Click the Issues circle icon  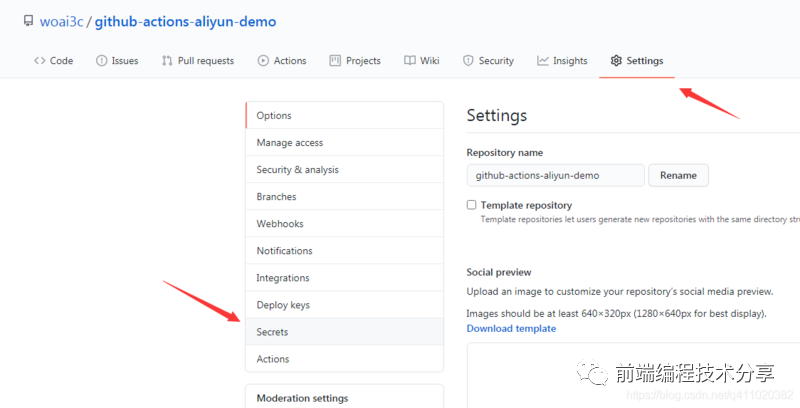102,61
